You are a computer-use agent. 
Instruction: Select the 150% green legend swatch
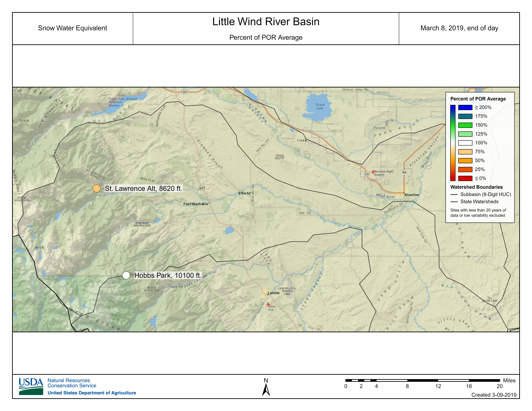click(x=465, y=125)
